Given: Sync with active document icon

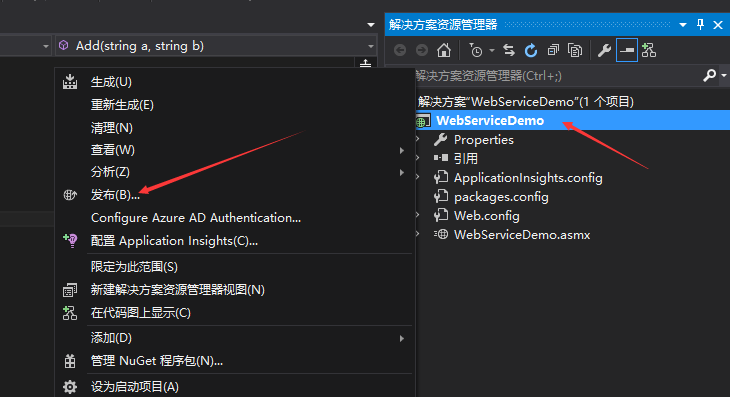Looking at the screenshot, I should point(509,50).
